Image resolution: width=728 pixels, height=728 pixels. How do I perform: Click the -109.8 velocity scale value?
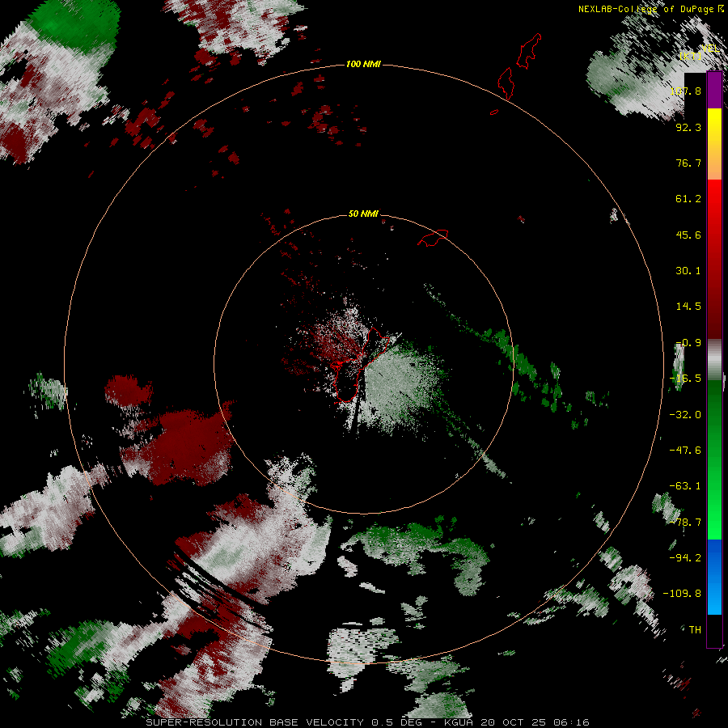point(682,594)
